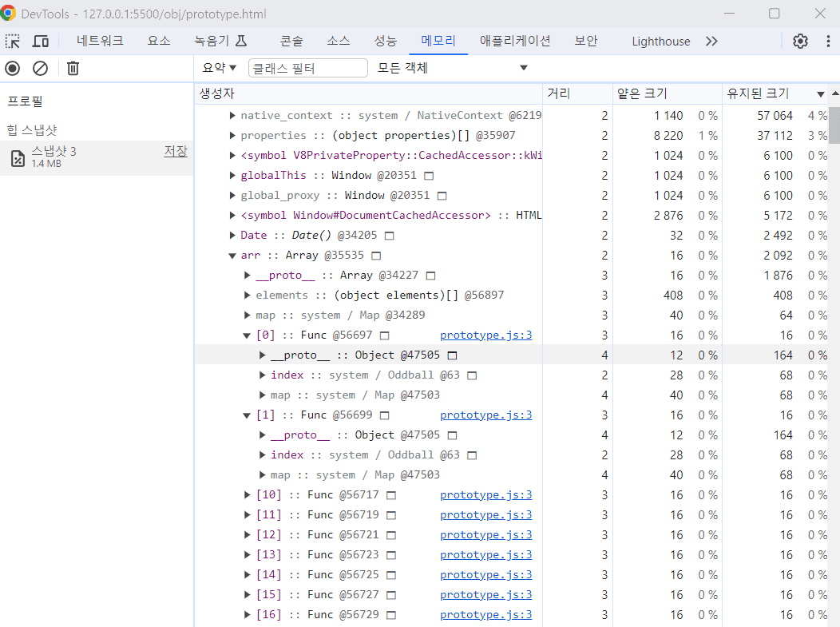Switch to the 네트워크 tab

coord(100,42)
